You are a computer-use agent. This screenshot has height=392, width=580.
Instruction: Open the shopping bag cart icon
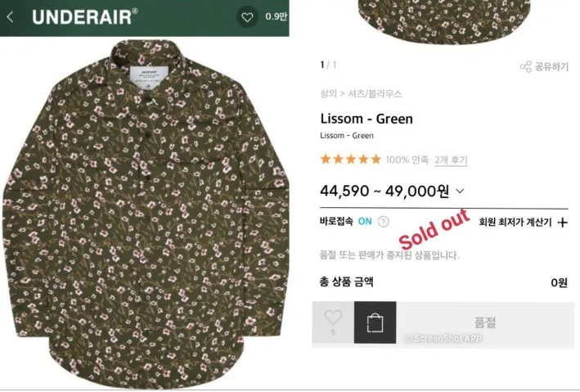pos(375,322)
